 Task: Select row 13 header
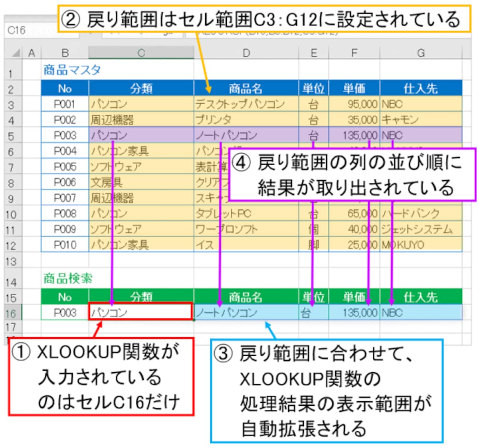(13, 261)
